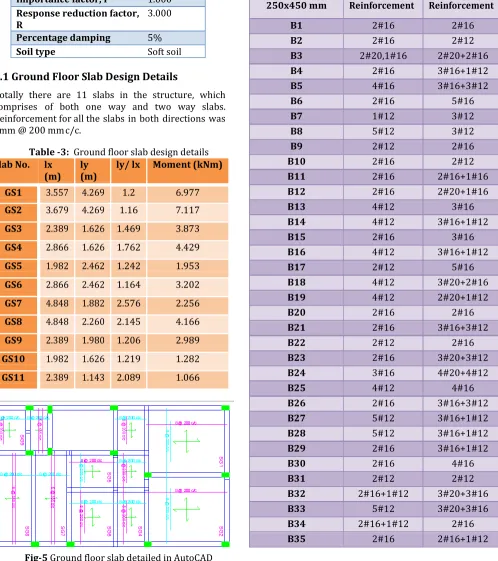Screen dimensions: 498x561
Task: Select beam row label 'B20'
Action: 296,312
